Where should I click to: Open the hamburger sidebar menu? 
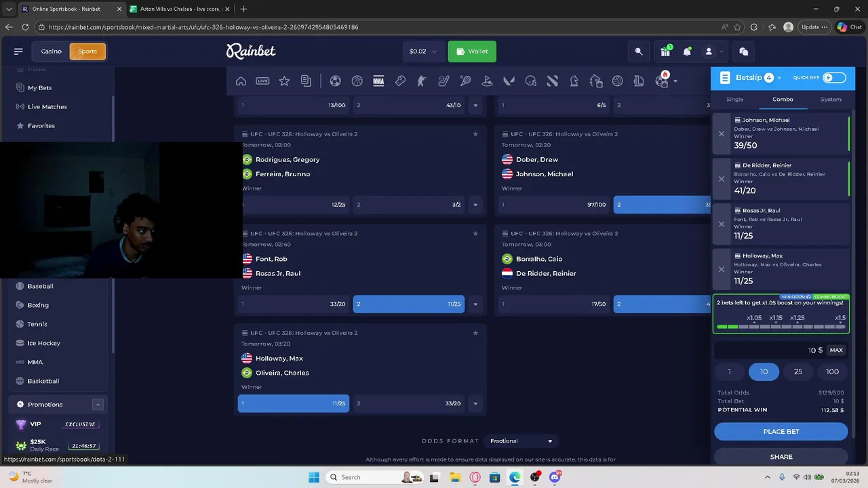[18, 52]
